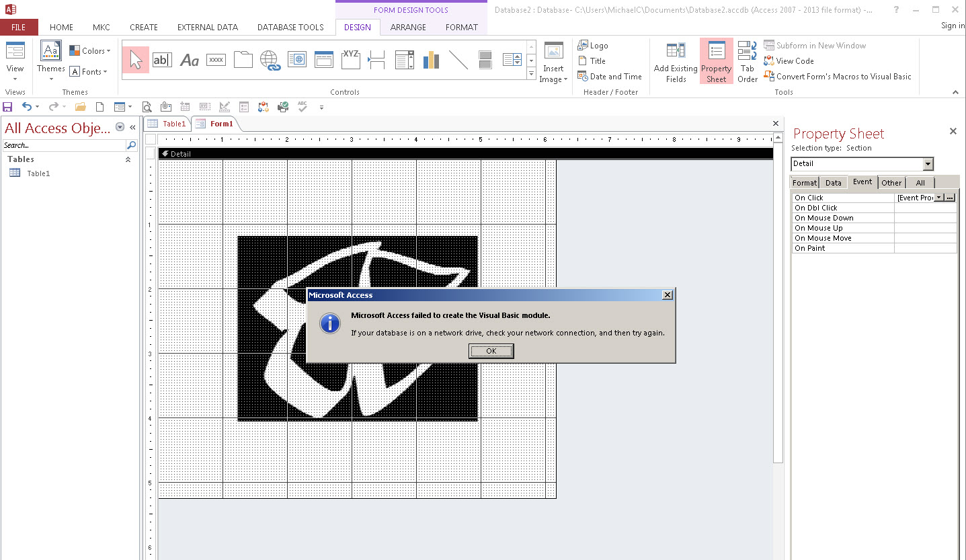
Task: Select the Line drawing control
Action: [x=459, y=60]
